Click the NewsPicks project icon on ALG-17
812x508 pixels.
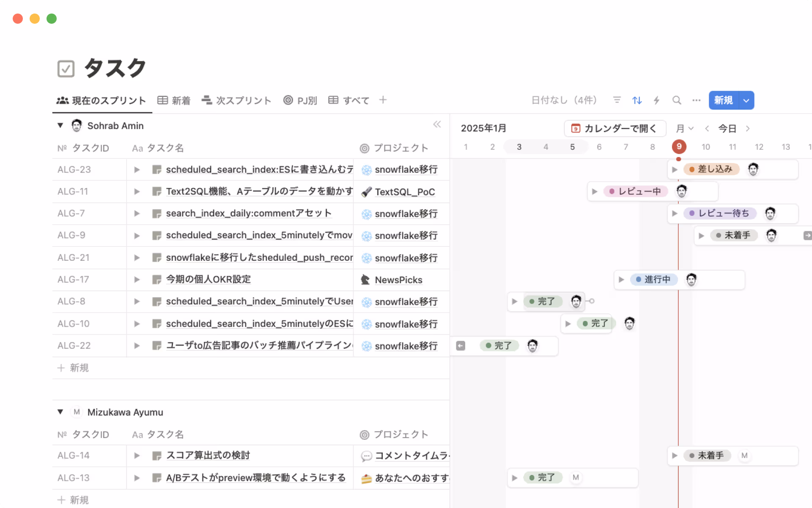click(x=365, y=279)
